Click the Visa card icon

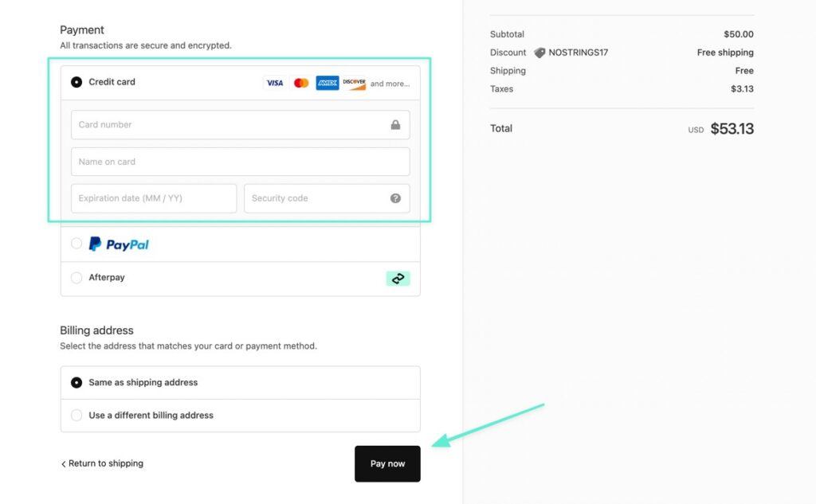273,82
